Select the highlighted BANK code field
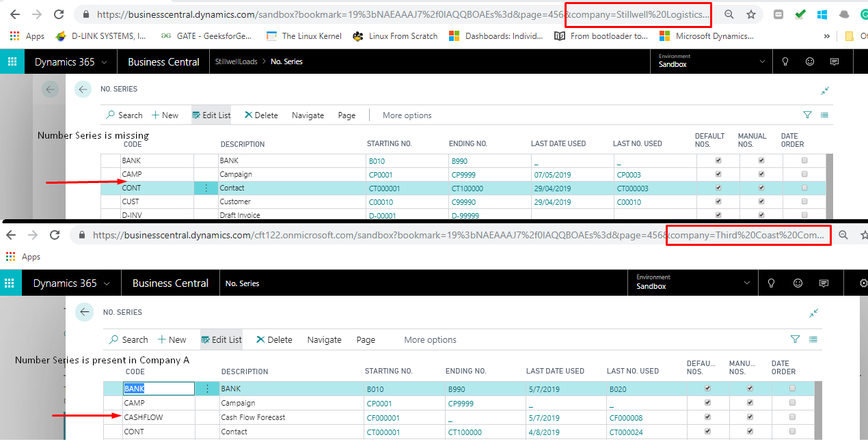Viewport: 868px width, 448px height. click(x=159, y=389)
